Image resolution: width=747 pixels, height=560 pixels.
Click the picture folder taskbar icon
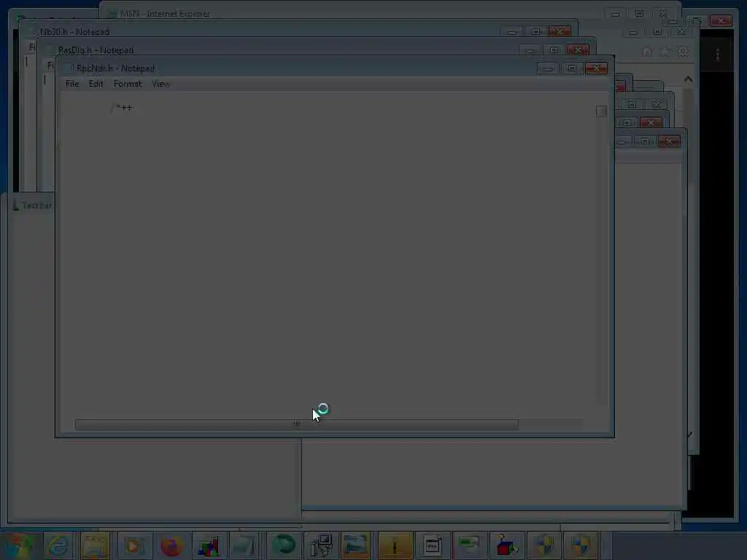[356, 545]
